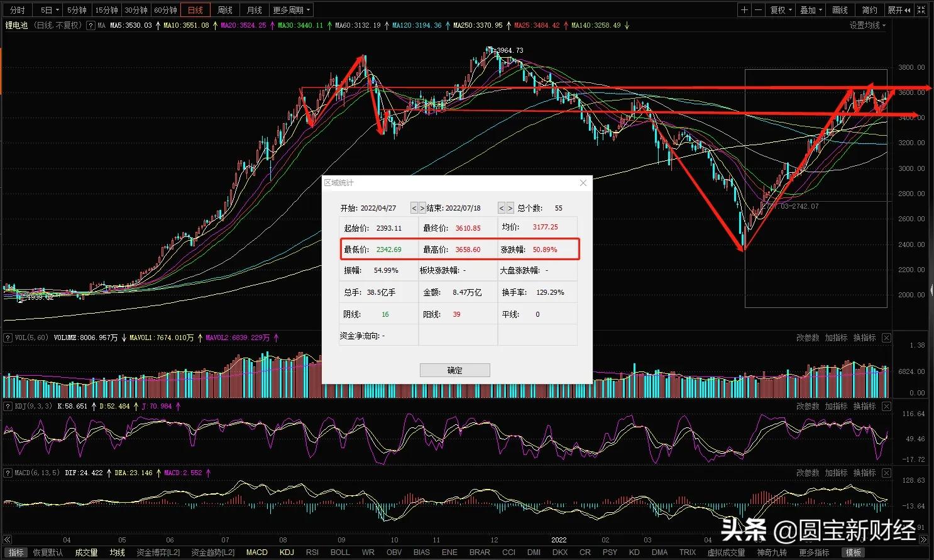Click 改参数 for the MACD panel

[808, 473]
